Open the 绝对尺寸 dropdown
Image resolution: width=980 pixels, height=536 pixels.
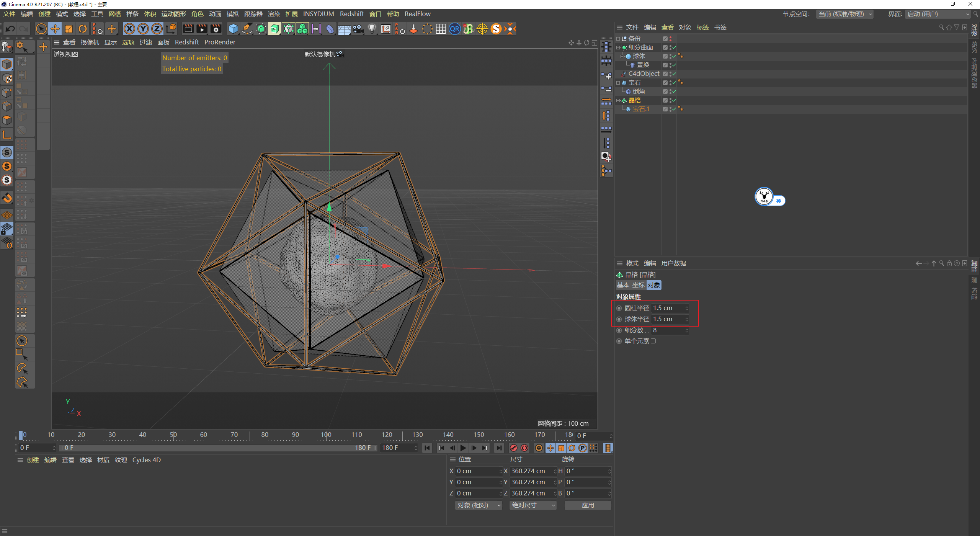pyautogui.click(x=532, y=505)
